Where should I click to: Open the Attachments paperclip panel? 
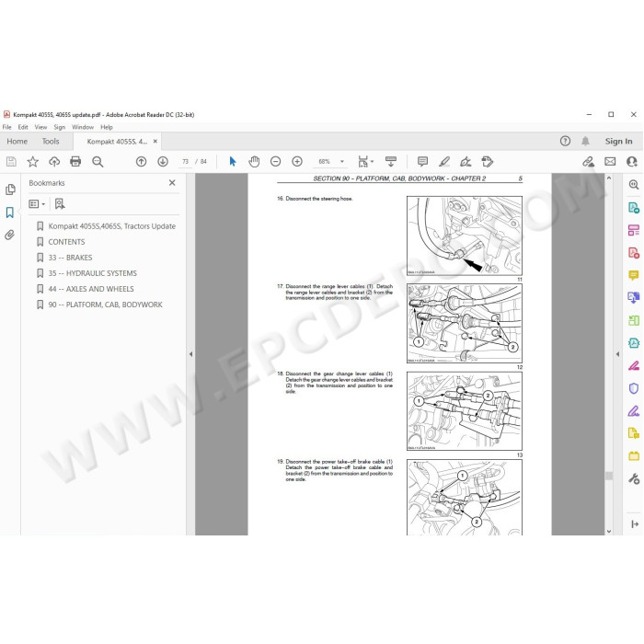pyautogui.click(x=10, y=235)
